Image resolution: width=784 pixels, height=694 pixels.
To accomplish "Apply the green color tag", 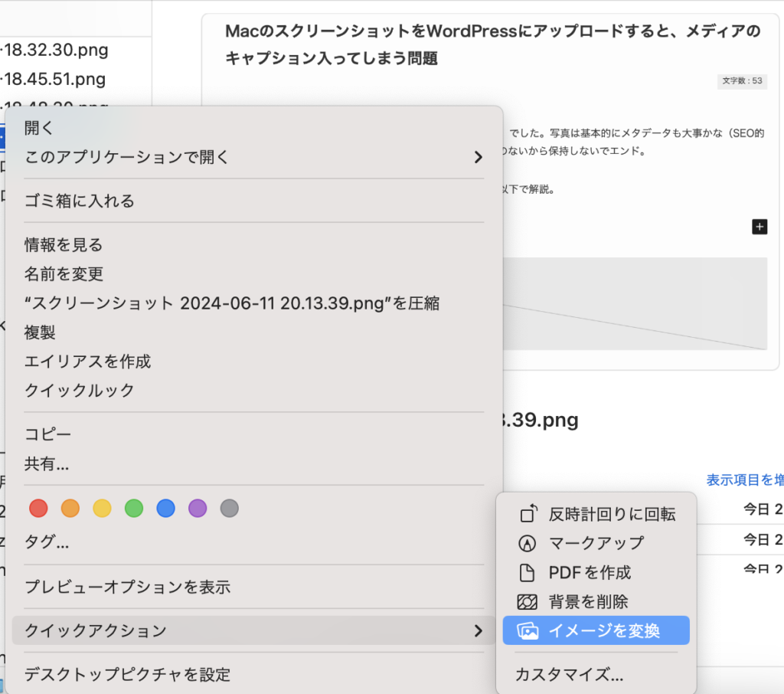I will tap(134, 508).
